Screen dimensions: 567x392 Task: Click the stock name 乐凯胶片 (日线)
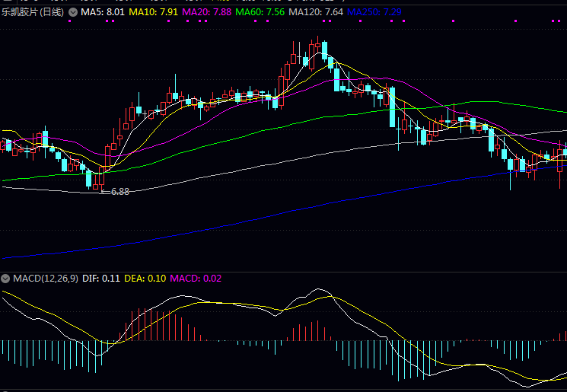(33, 12)
